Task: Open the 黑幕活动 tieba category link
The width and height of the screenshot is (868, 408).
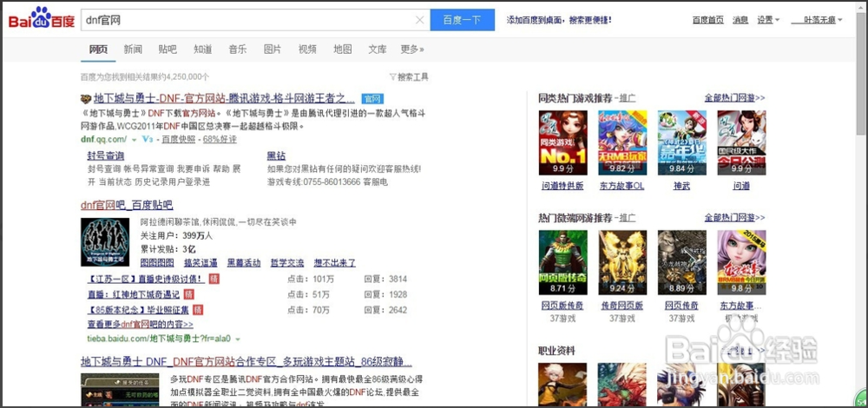Action: click(244, 263)
